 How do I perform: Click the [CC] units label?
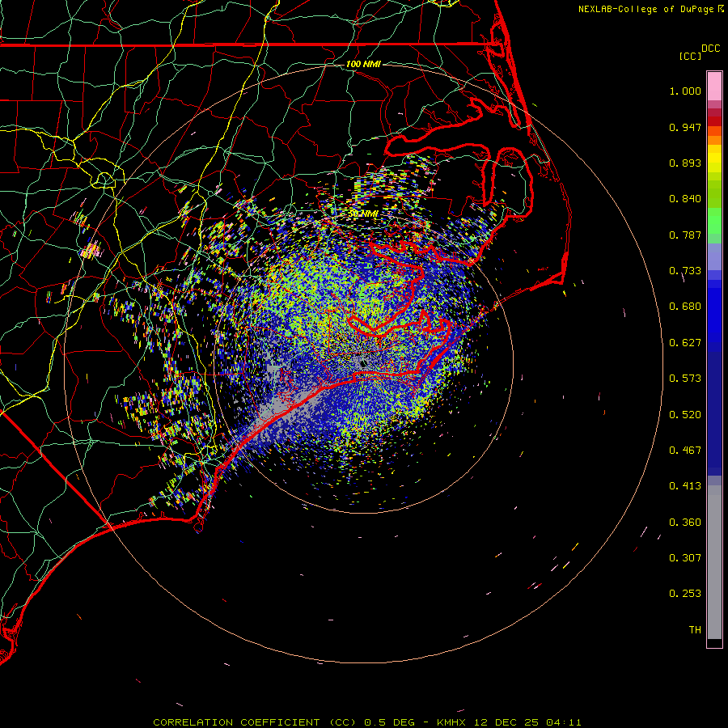click(690, 56)
